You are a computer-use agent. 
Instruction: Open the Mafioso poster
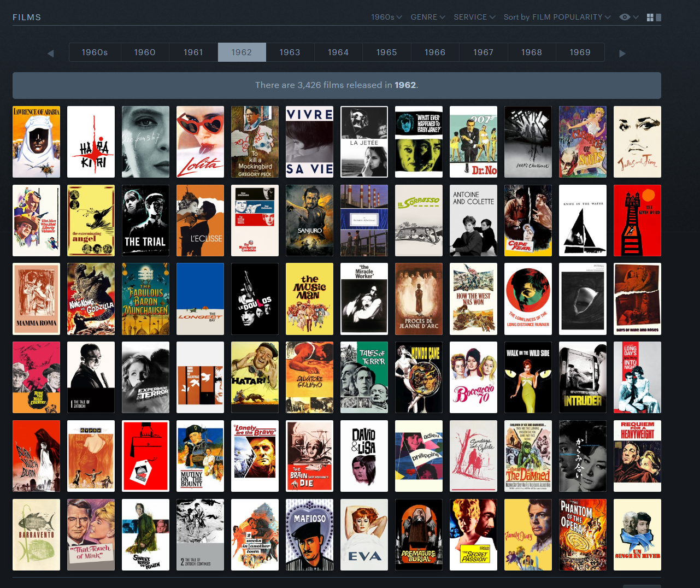coord(310,535)
